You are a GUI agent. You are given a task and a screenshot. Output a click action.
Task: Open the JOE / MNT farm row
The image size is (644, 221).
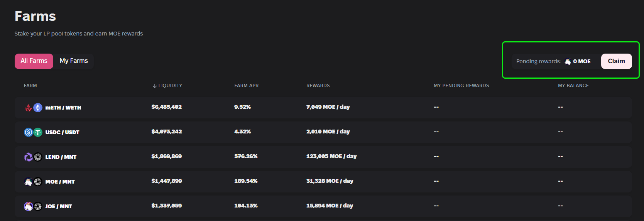pos(59,206)
